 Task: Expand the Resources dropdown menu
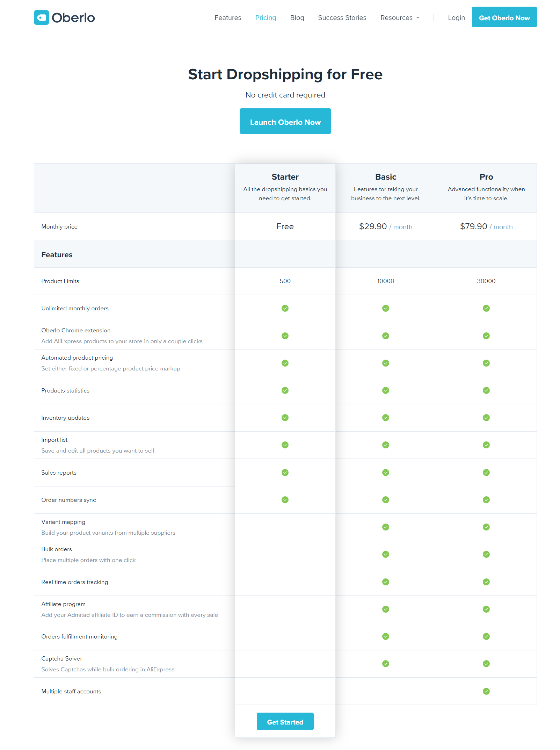(400, 18)
